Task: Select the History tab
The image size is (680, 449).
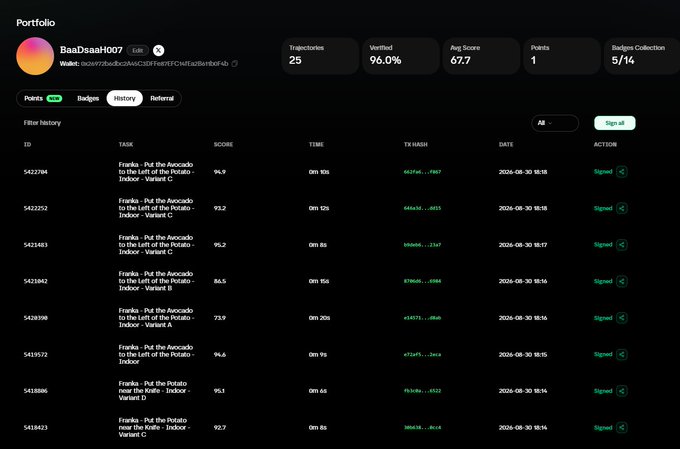Action: click(124, 98)
